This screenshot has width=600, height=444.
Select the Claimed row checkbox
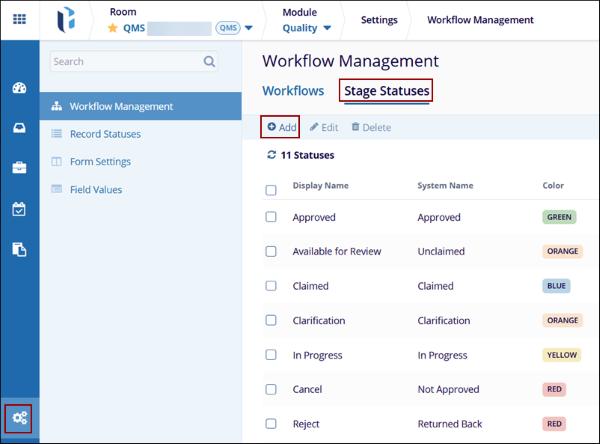pos(271,286)
